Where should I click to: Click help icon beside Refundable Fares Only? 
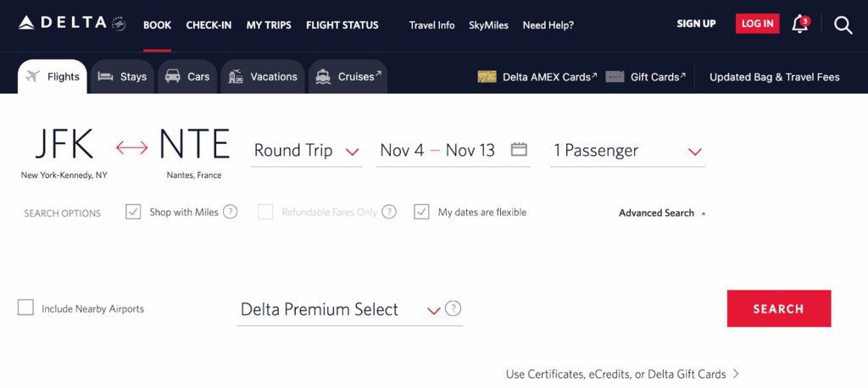point(388,212)
